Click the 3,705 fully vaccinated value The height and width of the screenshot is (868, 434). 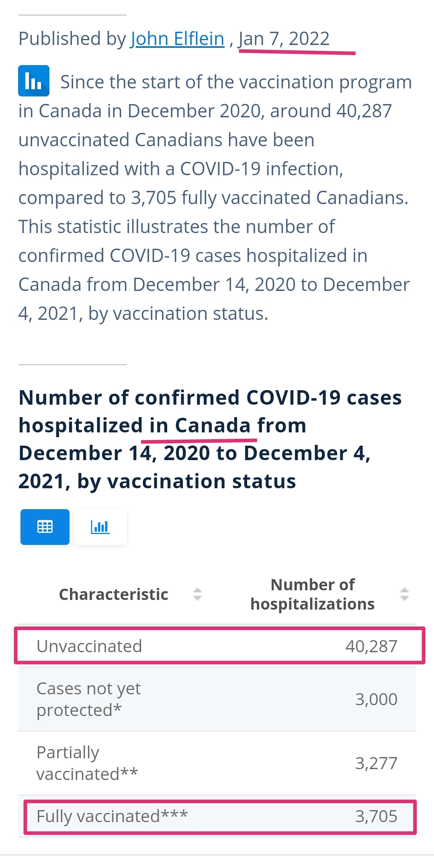coord(376,816)
